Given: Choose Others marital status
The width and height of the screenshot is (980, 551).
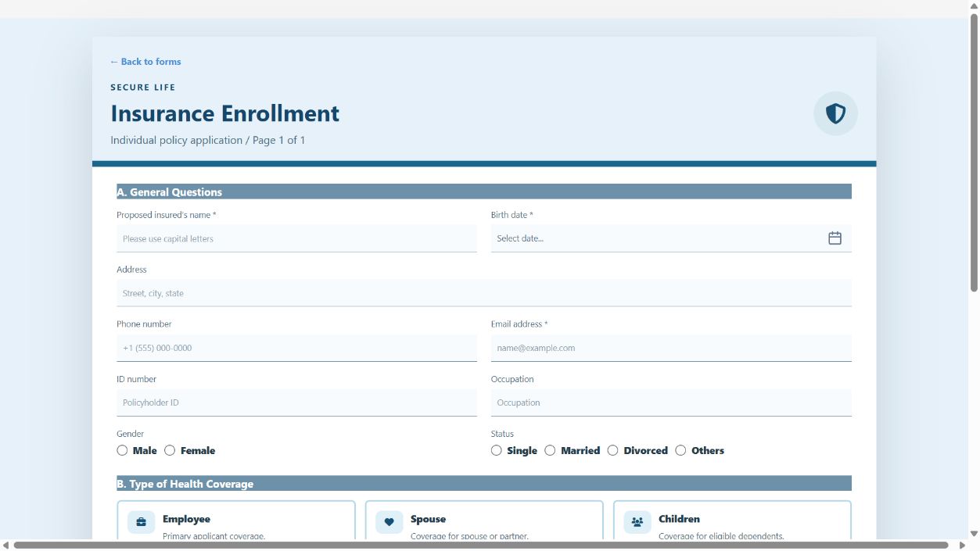Looking at the screenshot, I should [680, 450].
